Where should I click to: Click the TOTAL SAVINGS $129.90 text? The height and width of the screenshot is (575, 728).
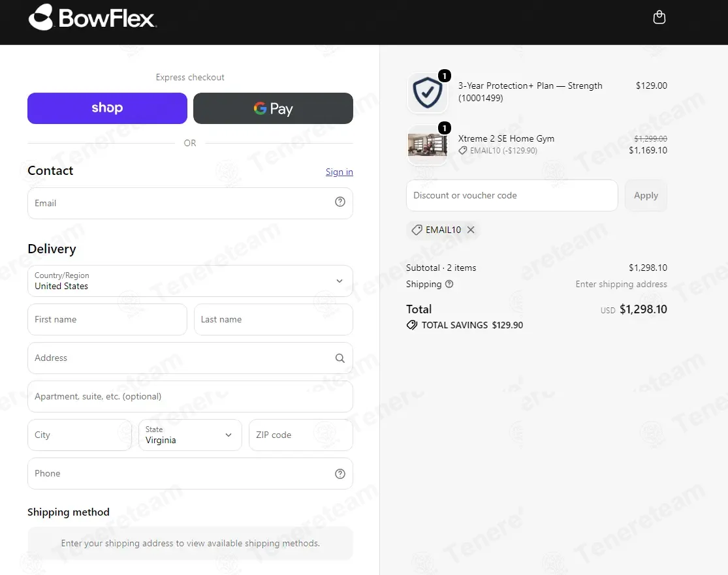pos(472,325)
